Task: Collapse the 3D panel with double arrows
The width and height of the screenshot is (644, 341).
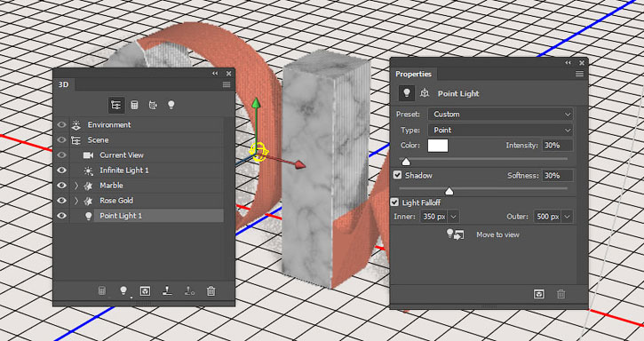Action: pyautogui.click(x=215, y=74)
